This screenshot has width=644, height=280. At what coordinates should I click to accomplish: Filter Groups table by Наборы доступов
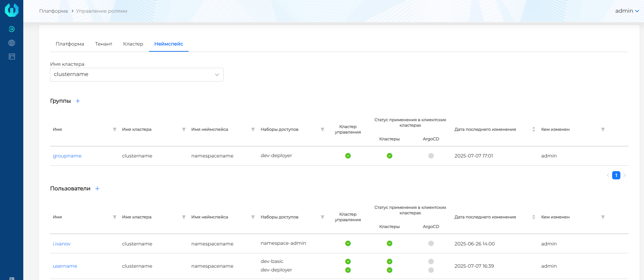pyautogui.click(x=322, y=129)
